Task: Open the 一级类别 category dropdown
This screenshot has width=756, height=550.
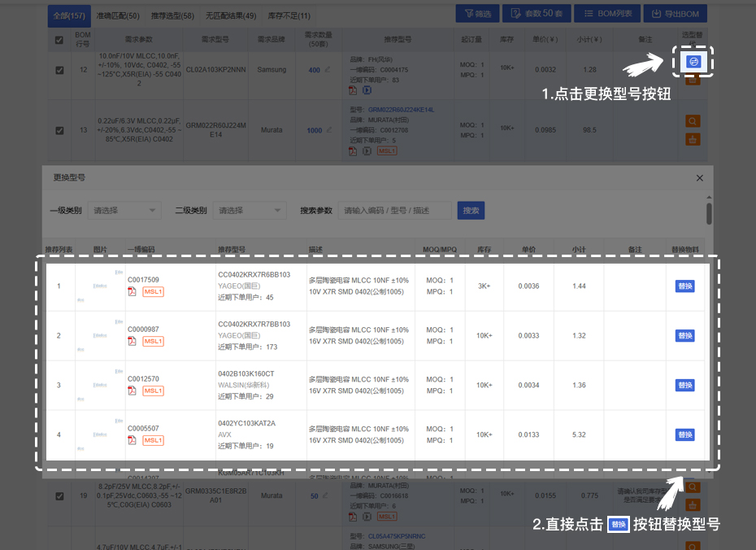Action: (124, 210)
